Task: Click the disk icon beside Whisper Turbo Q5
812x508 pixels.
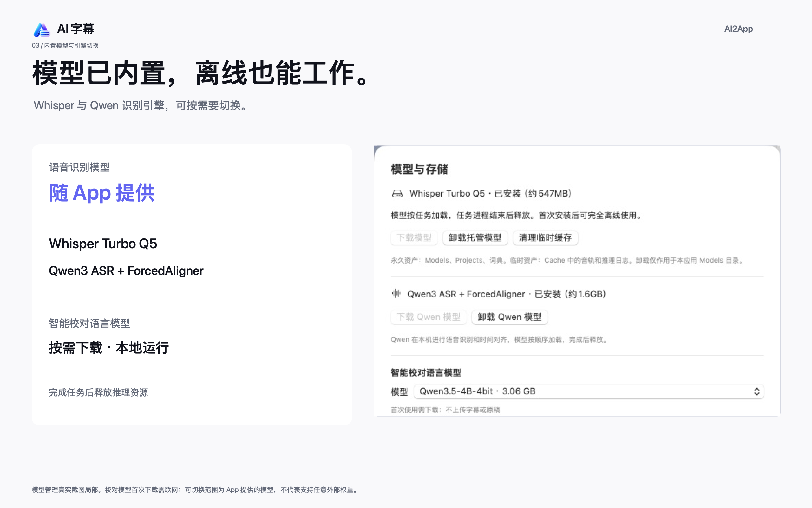Action: pos(397,194)
